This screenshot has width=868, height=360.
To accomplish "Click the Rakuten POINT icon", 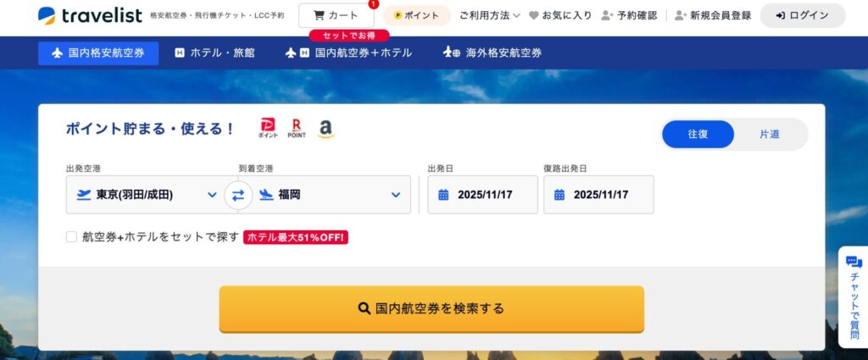I will point(296,128).
